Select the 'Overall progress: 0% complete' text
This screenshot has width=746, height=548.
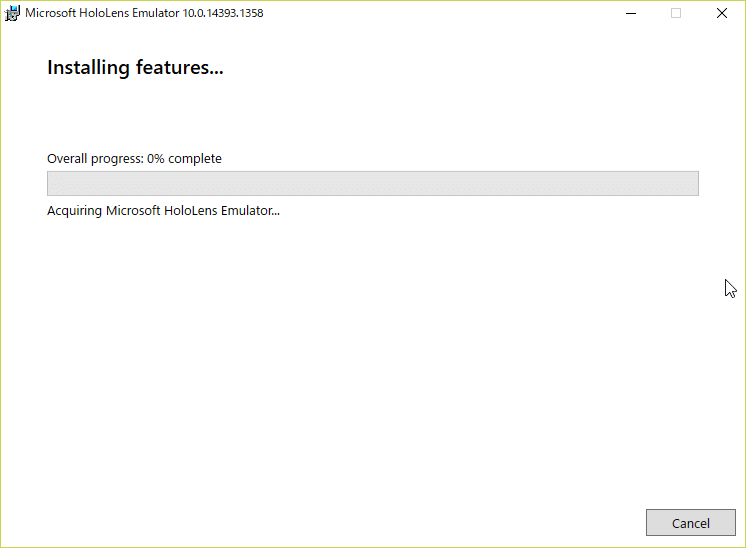click(x=134, y=158)
